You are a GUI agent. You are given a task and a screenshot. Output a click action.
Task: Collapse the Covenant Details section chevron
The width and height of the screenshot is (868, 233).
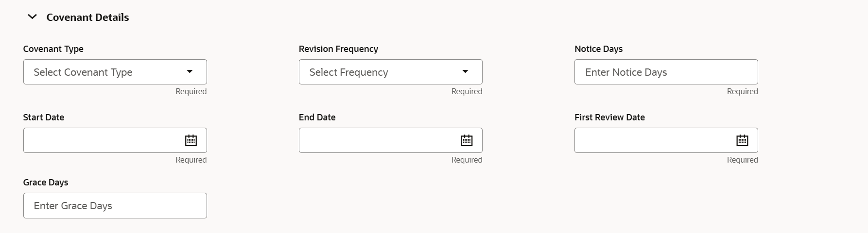32,17
